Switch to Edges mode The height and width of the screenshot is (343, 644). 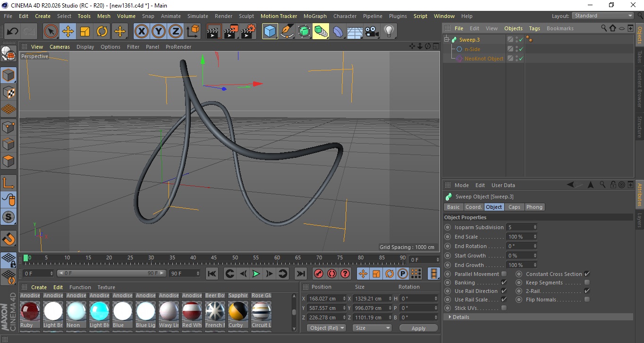[x=9, y=144]
